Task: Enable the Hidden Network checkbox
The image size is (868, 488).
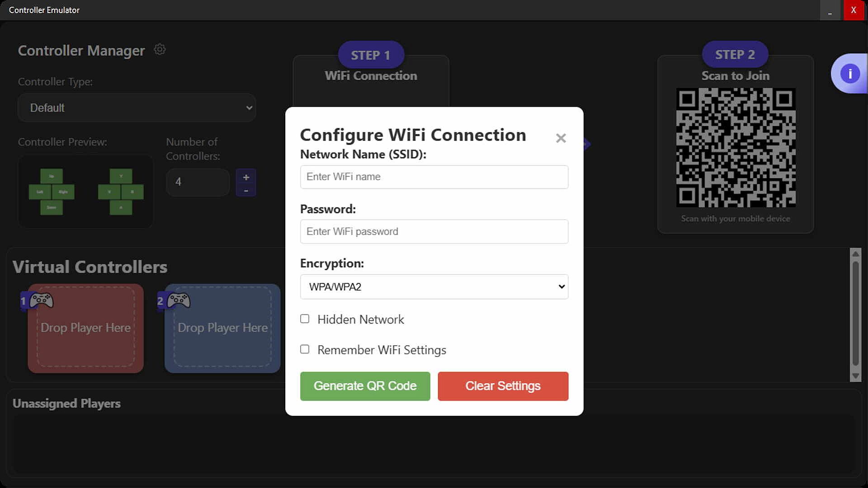Action: point(305,319)
